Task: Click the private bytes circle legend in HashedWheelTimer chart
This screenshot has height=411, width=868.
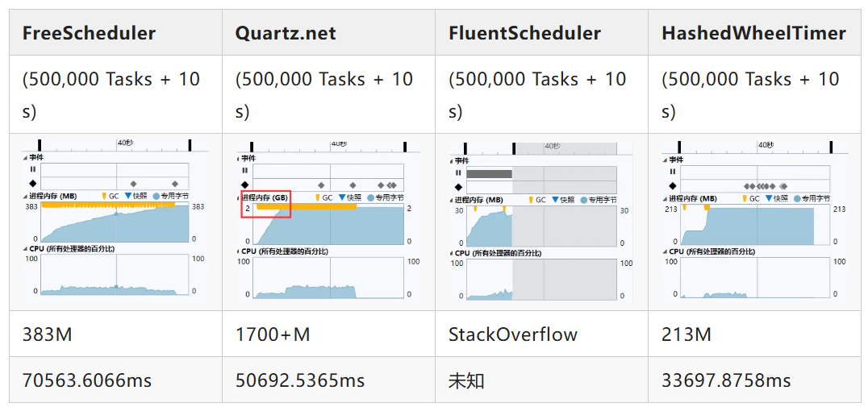Action: [798, 198]
